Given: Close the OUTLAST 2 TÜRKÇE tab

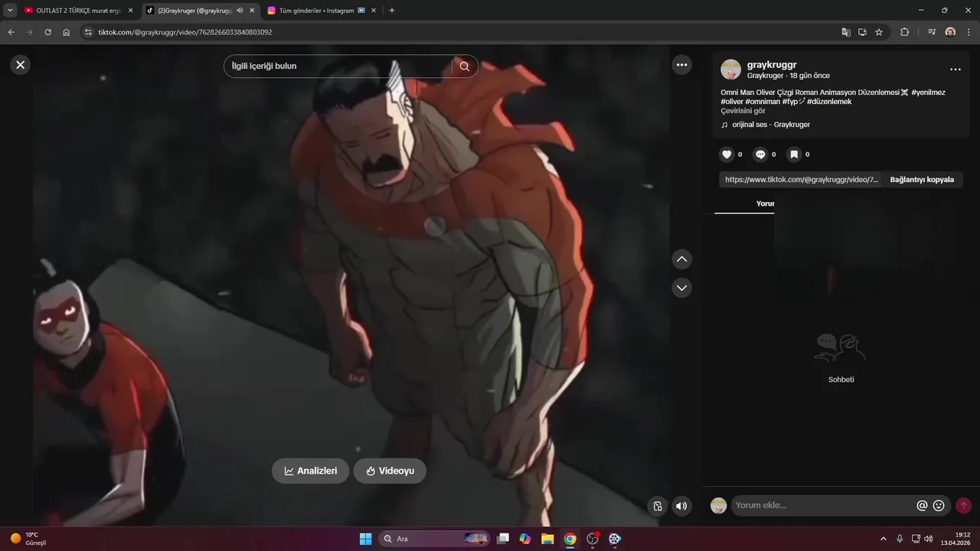Looking at the screenshot, I should [130, 11].
